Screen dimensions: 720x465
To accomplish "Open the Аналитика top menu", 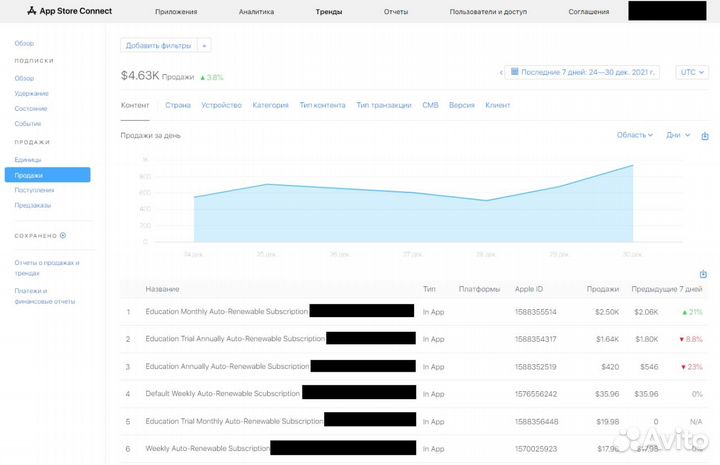I will (256, 12).
